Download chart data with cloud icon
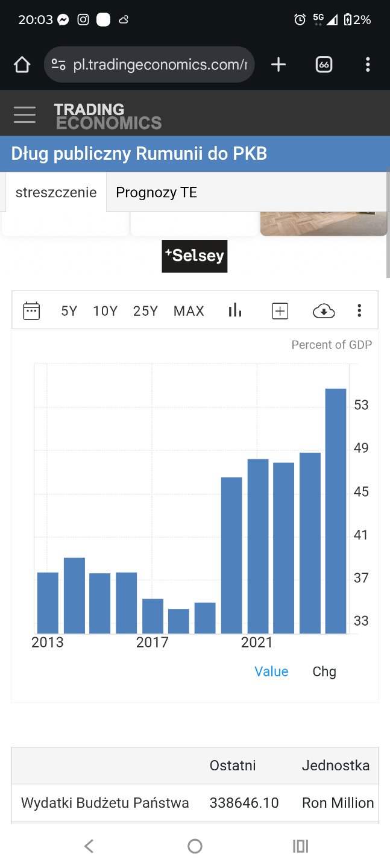The width and height of the screenshot is (390, 868). point(324,311)
